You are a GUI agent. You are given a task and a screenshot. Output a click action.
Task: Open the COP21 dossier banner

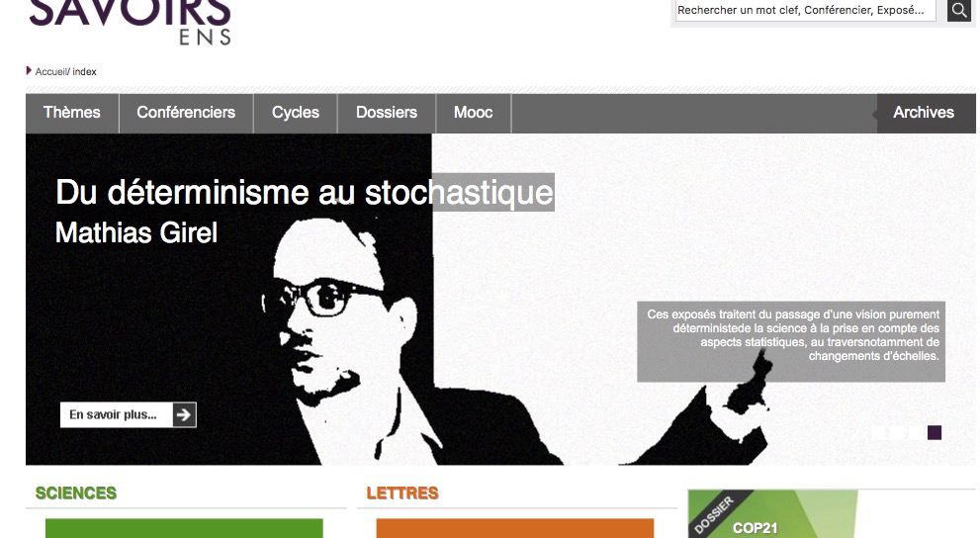click(772, 513)
